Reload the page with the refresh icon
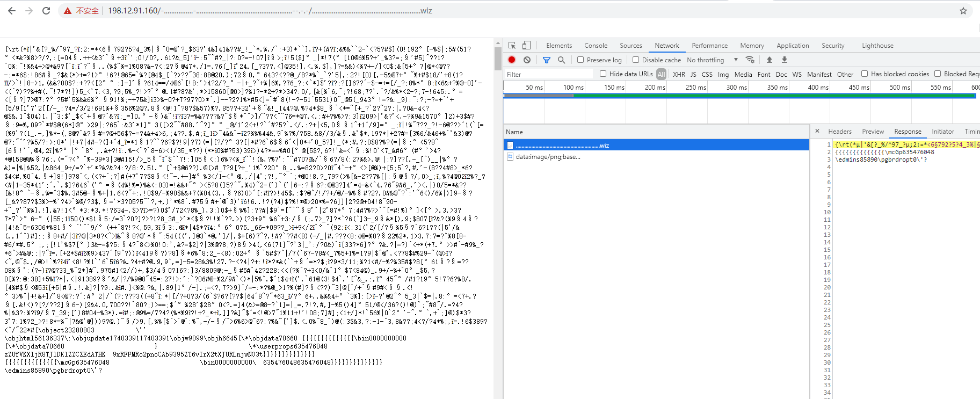The width and height of the screenshot is (980, 399). tap(46, 11)
